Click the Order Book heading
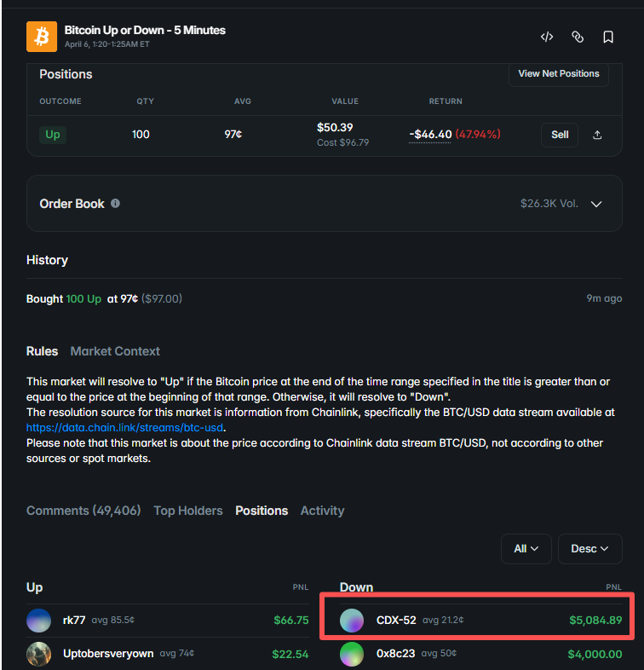 [x=72, y=204]
